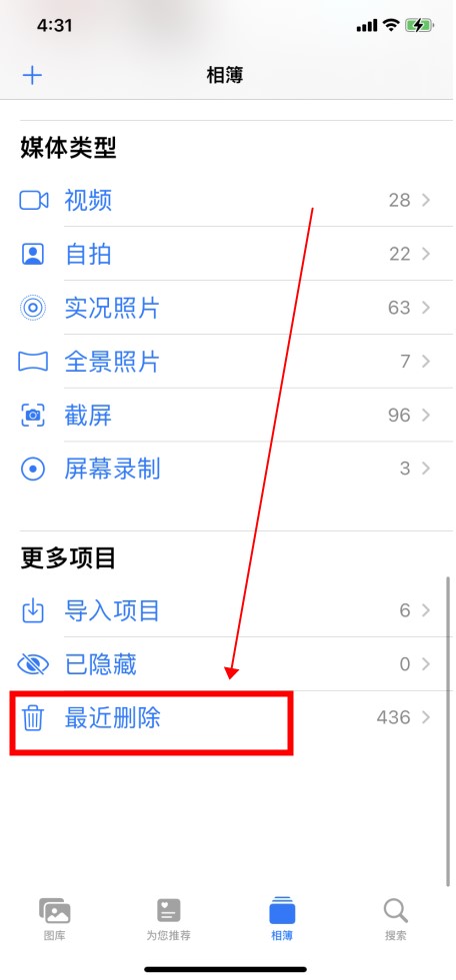This screenshot has height=980, width=456.
Task: Tap the panorama icon next to 全景照片
Action: point(33,362)
